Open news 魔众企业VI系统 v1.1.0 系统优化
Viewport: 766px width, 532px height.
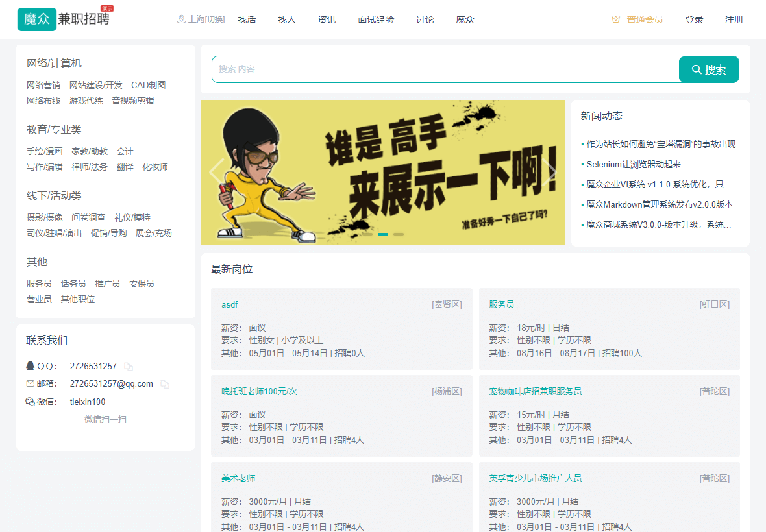point(658,184)
